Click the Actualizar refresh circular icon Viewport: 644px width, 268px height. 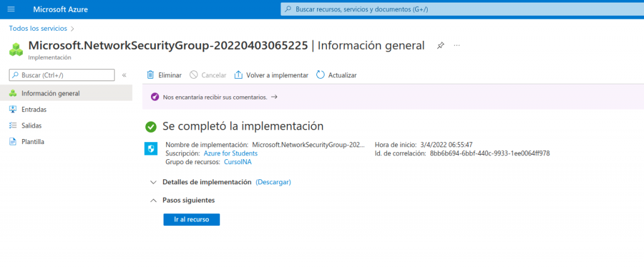[320, 75]
